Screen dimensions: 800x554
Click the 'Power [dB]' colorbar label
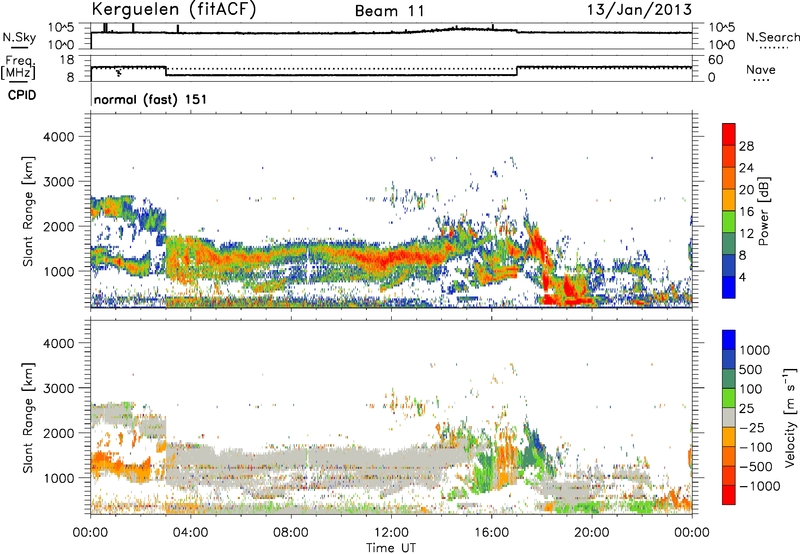(x=763, y=211)
